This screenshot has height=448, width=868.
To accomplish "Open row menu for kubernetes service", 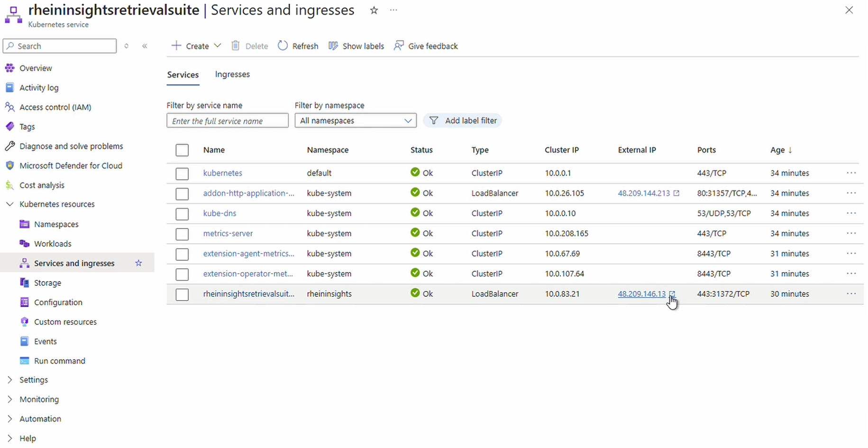I will click(851, 173).
